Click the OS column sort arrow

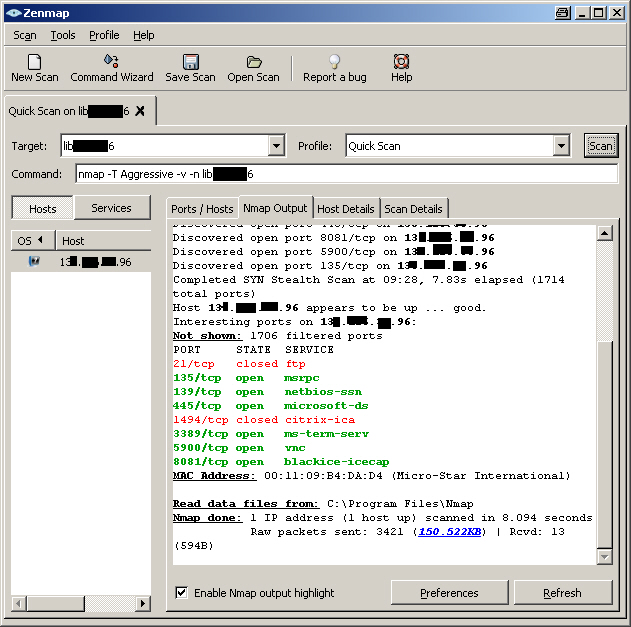(x=40, y=240)
